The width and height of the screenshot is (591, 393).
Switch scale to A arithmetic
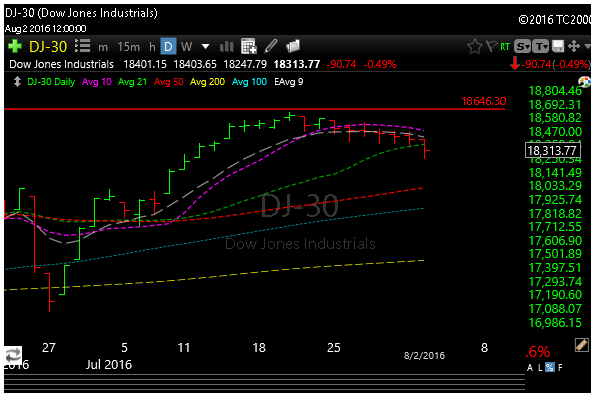point(530,367)
